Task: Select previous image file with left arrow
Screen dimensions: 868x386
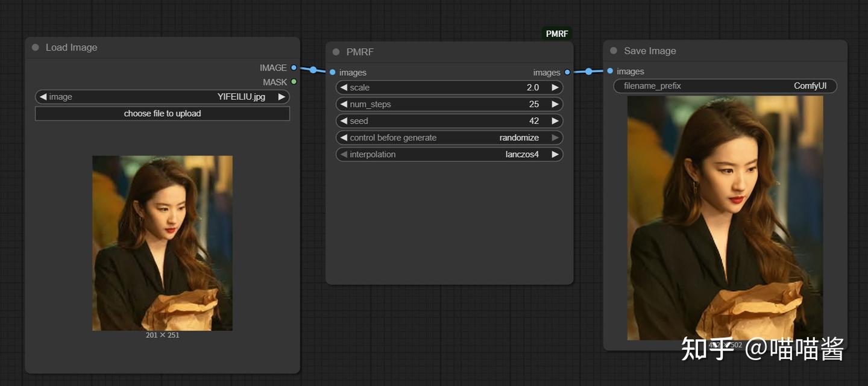Action: coord(43,97)
